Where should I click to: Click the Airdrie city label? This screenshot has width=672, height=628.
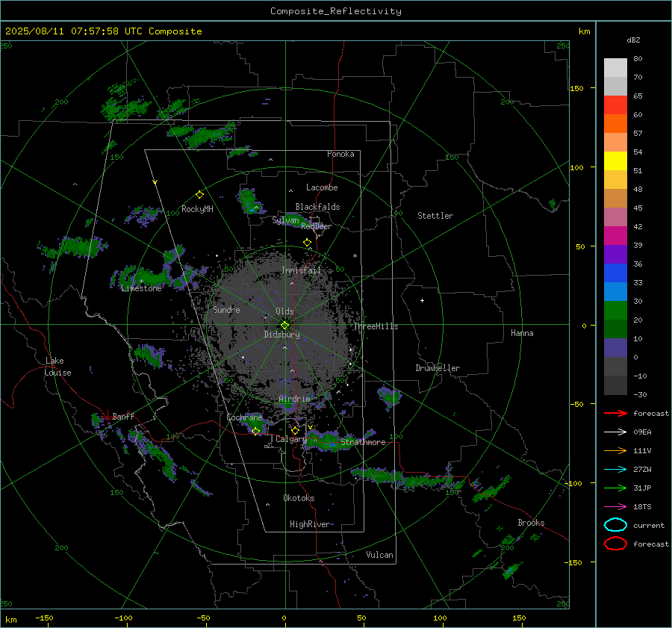click(x=294, y=399)
